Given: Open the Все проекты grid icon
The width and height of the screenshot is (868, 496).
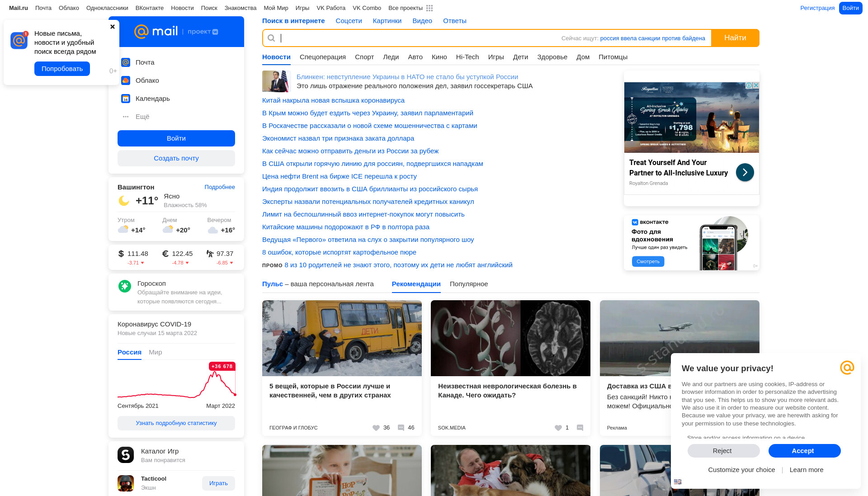Looking at the screenshot, I should (x=429, y=8).
